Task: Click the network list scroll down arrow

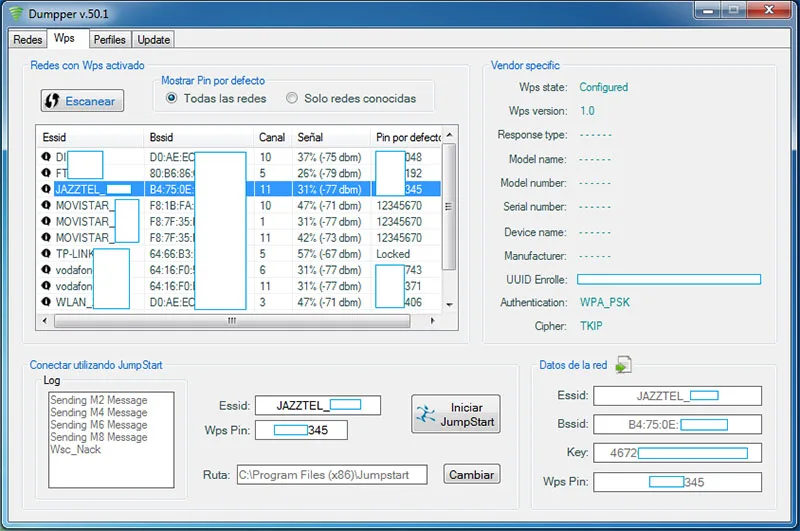Action: pyautogui.click(x=449, y=305)
